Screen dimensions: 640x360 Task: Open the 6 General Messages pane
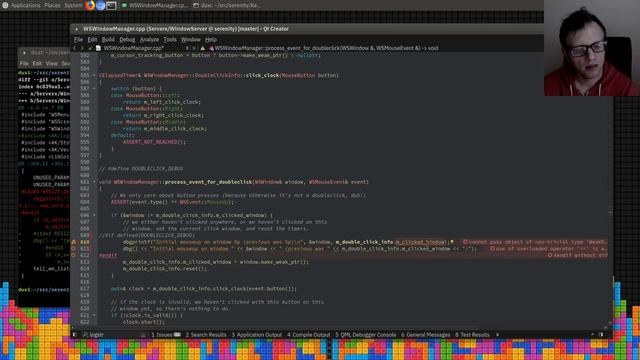click(425, 335)
